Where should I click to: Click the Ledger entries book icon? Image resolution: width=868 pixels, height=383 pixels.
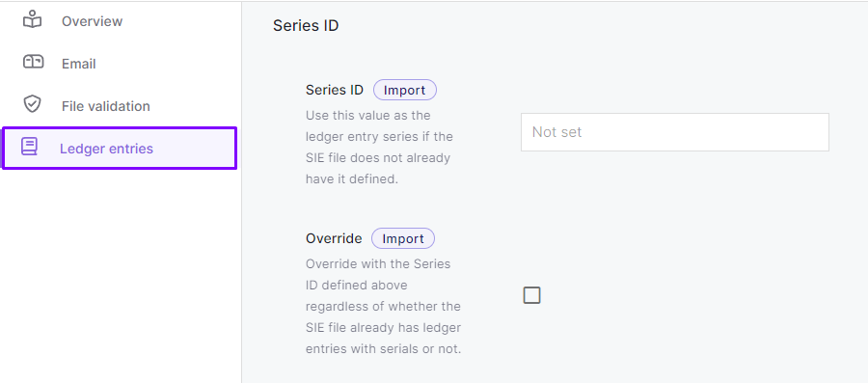coord(29,147)
